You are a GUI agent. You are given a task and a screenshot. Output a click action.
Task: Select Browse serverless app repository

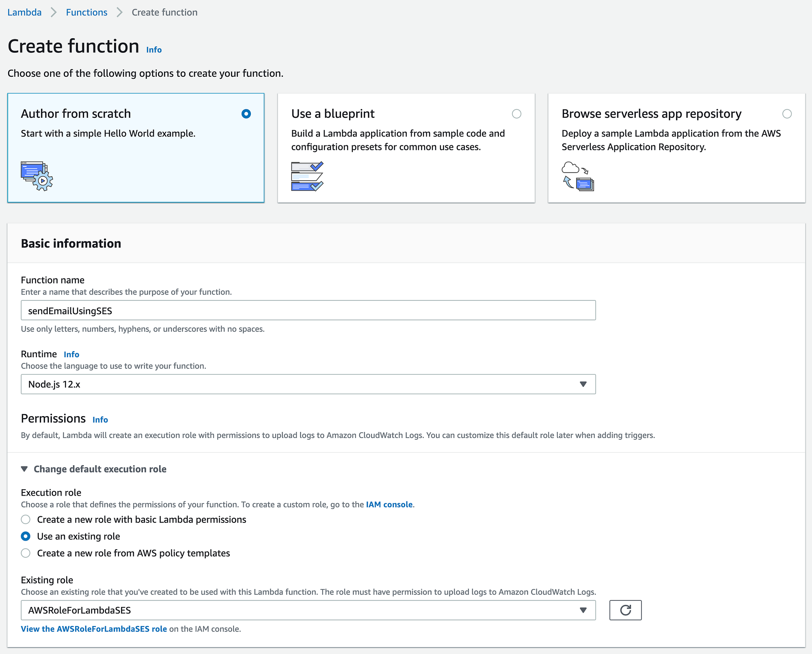787,114
